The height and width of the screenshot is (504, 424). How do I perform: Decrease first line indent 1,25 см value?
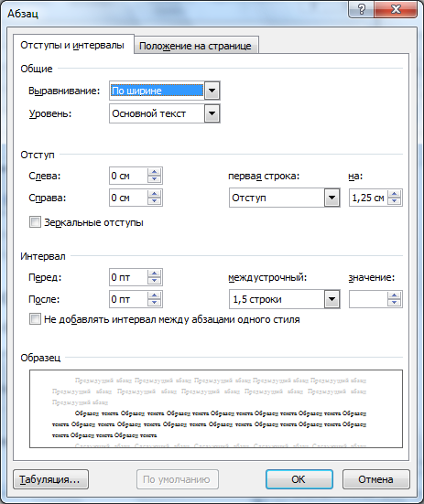pyautogui.click(x=395, y=201)
